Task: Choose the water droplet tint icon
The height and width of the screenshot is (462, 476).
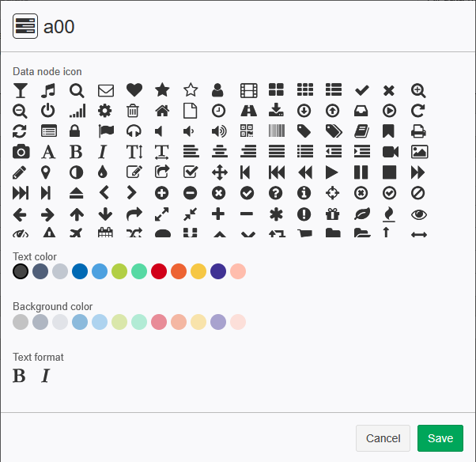Action: (x=103, y=172)
